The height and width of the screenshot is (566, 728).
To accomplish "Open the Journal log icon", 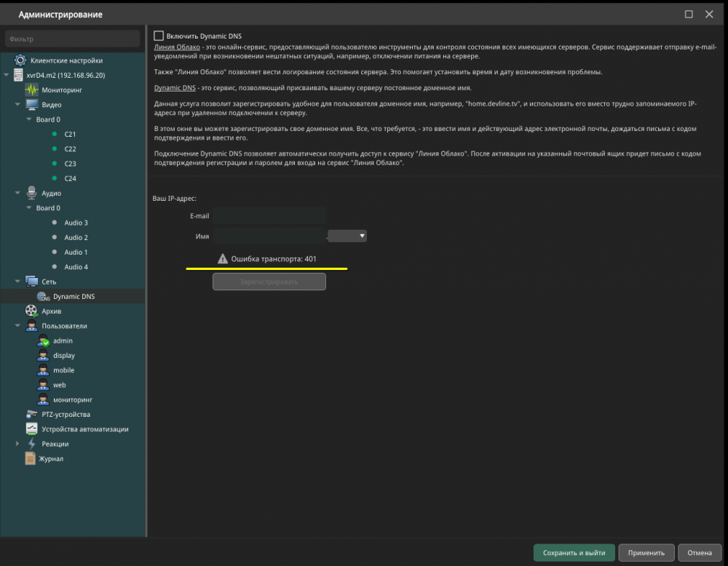I will click(31, 458).
